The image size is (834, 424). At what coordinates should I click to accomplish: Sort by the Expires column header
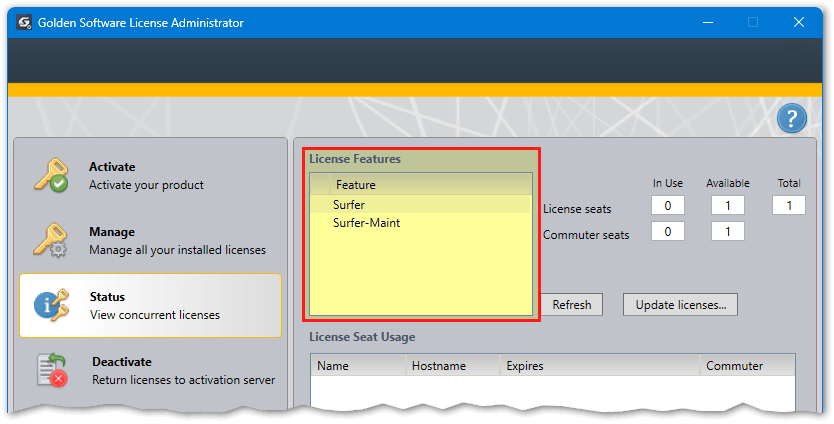[599, 366]
